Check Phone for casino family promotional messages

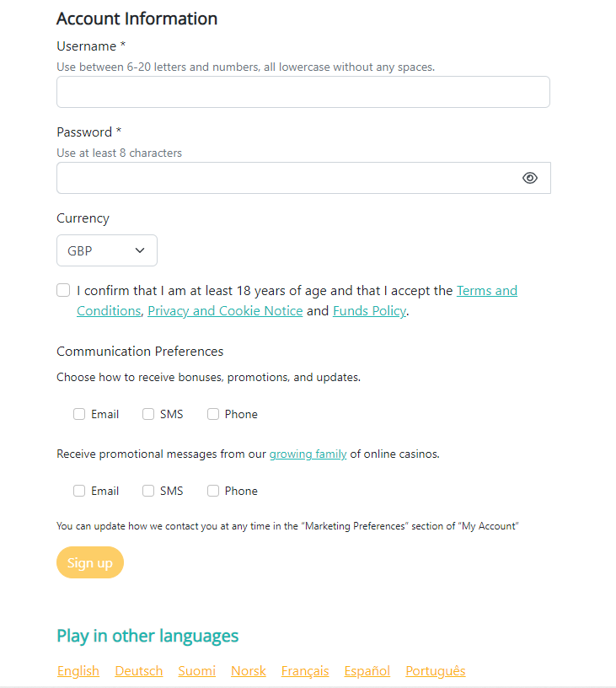(x=213, y=491)
